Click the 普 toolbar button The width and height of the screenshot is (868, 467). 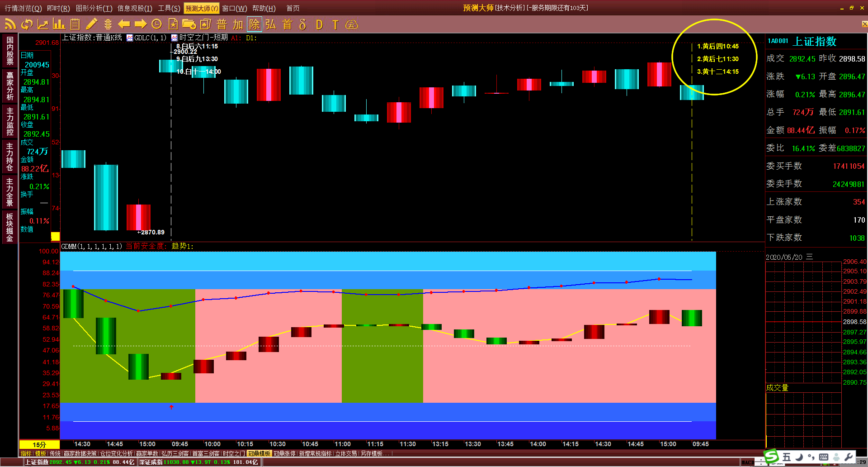coord(222,24)
